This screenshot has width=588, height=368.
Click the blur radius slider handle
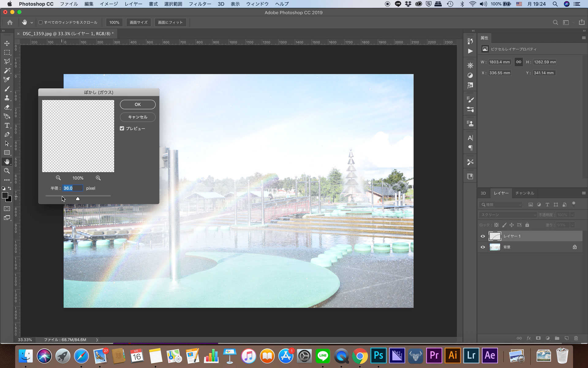pyautogui.click(x=78, y=199)
